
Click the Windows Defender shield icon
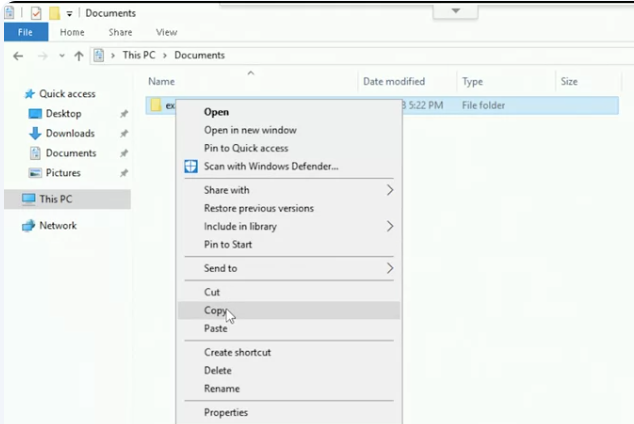191,166
